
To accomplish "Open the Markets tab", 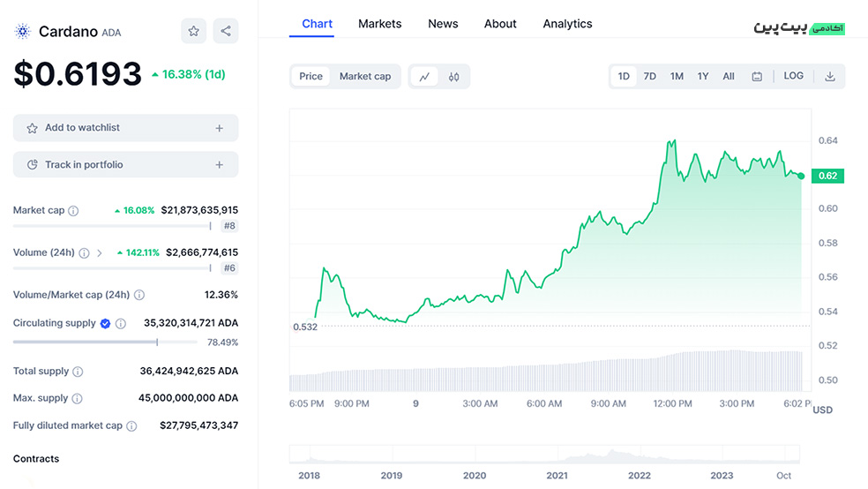I will pyautogui.click(x=379, y=24).
